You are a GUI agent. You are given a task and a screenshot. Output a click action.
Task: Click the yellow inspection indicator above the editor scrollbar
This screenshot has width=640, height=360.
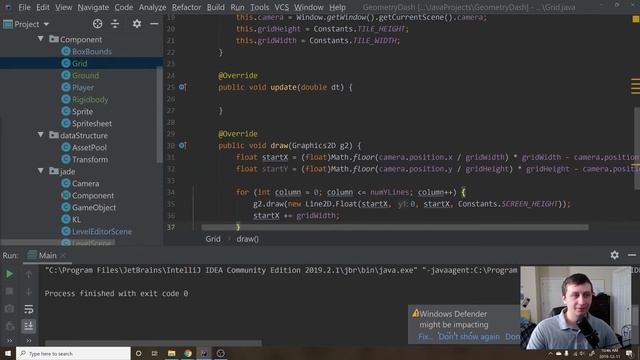point(636,19)
